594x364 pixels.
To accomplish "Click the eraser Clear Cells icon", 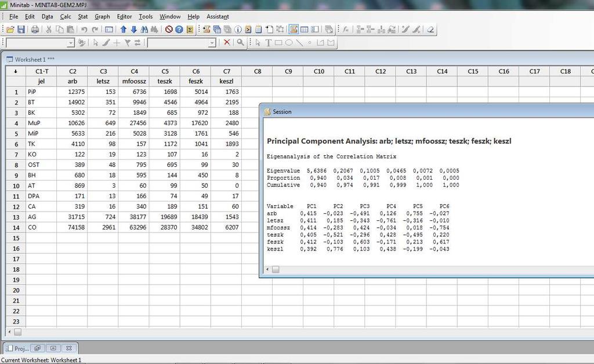I will click(x=430, y=30).
